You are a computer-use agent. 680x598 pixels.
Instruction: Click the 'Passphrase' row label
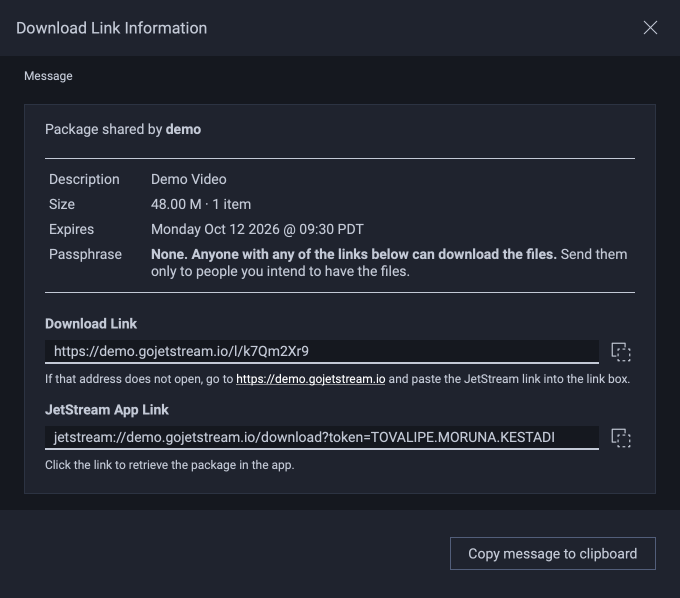pyautogui.click(x=85, y=254)
